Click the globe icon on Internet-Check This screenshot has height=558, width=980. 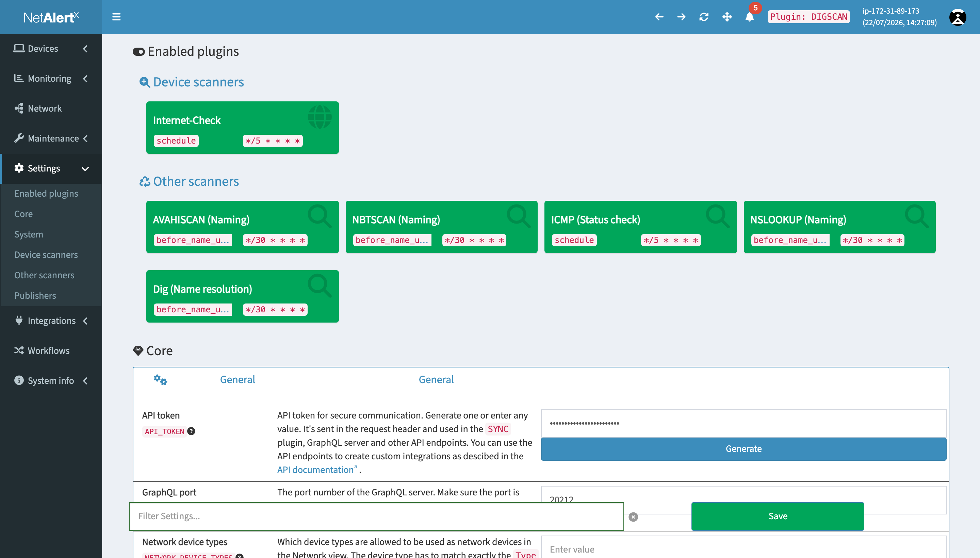(320, 117)
